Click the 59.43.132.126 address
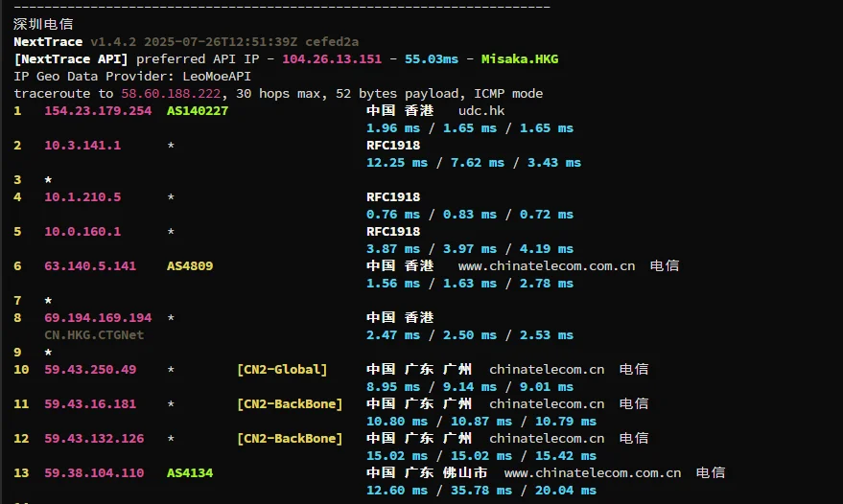This screenshot has height=504, width=843. pos(94,438)
